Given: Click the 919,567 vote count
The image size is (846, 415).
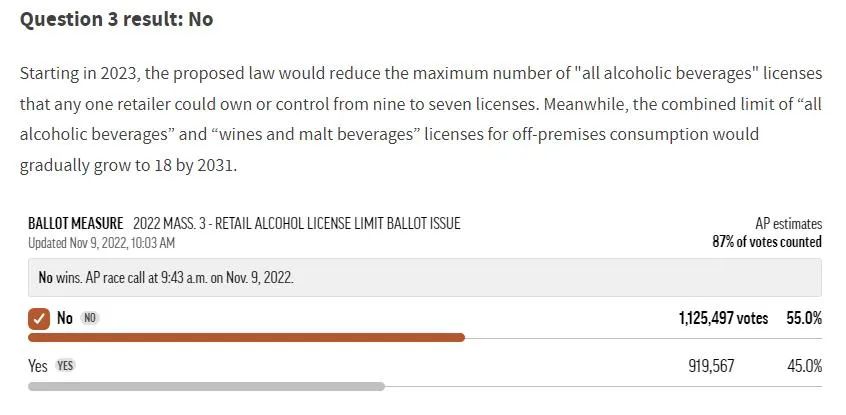Looking at the screenshot, I should click(x=711, y=366).
